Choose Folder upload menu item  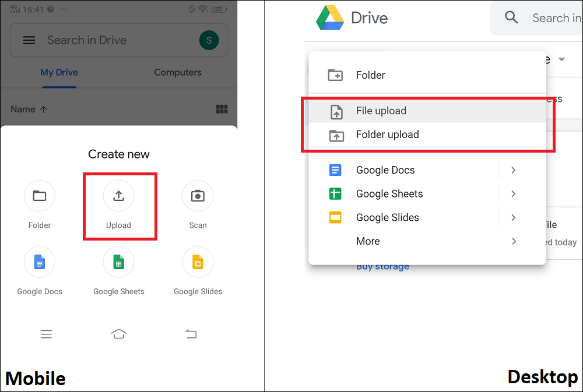[x=427, y=135]
